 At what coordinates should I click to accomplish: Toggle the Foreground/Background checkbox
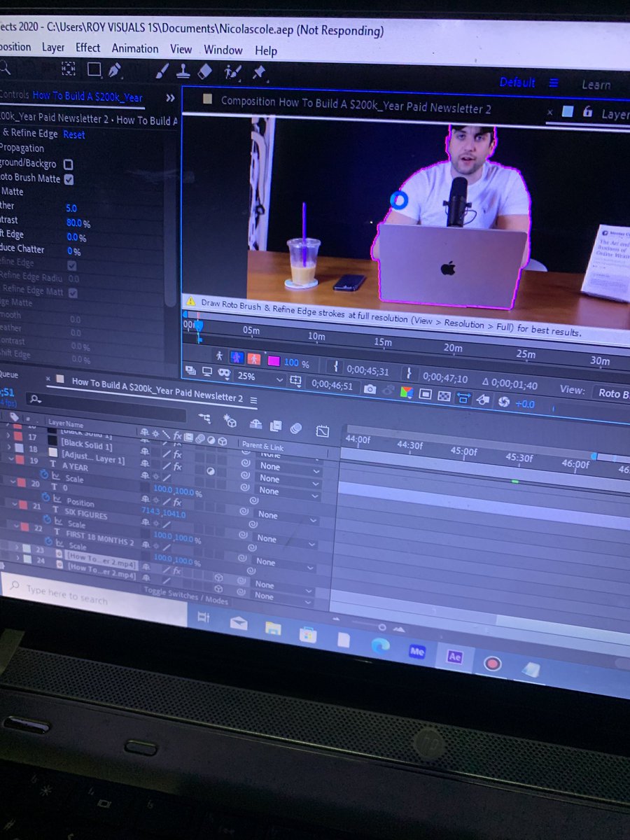[x=68, y=164]
